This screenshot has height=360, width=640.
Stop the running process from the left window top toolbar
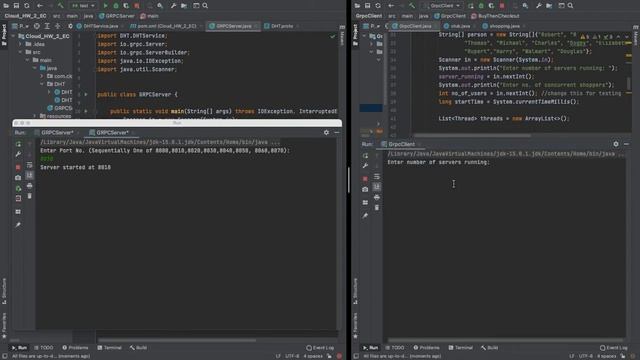(137, 6)
